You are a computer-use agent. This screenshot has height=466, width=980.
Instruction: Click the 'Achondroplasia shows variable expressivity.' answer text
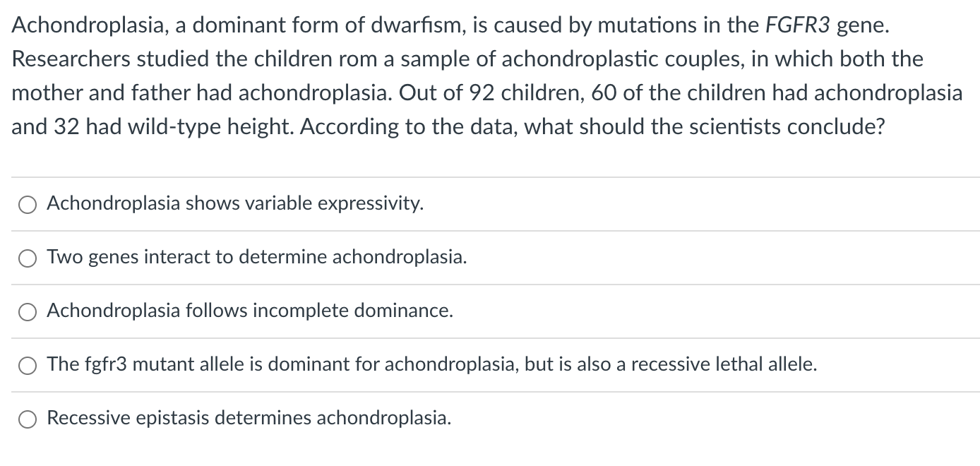[235, 204]
